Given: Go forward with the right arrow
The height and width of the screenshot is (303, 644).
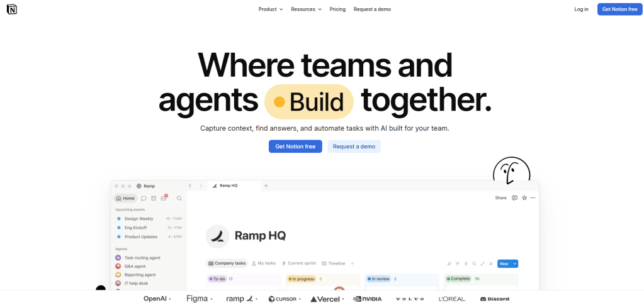Looking at the screenshot, I should point(201,185).
